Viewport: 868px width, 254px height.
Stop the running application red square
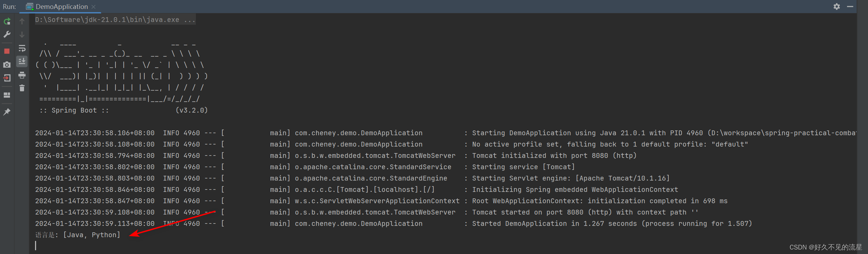(7, 51)
